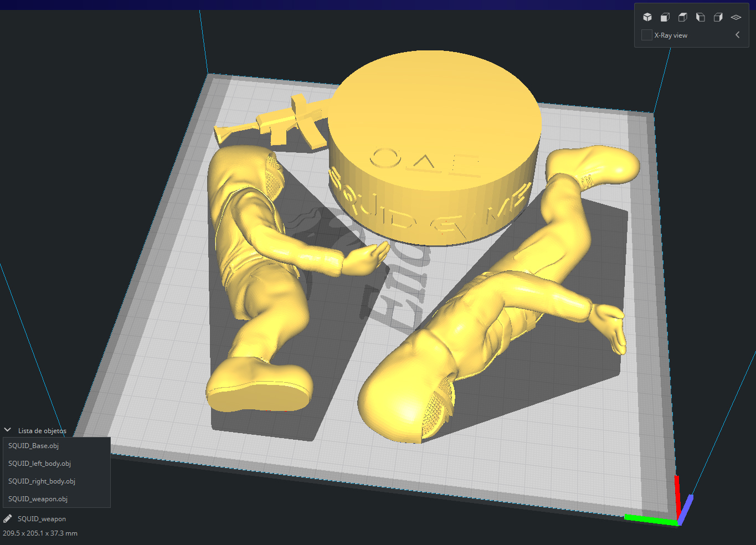Select the left side view cube icon

click(x=701, y=17)
